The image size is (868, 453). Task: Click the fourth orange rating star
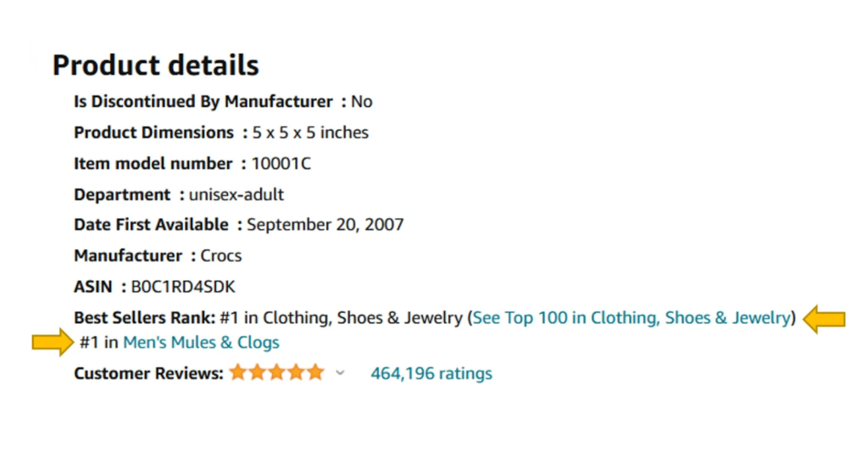(x=296, y=372)
